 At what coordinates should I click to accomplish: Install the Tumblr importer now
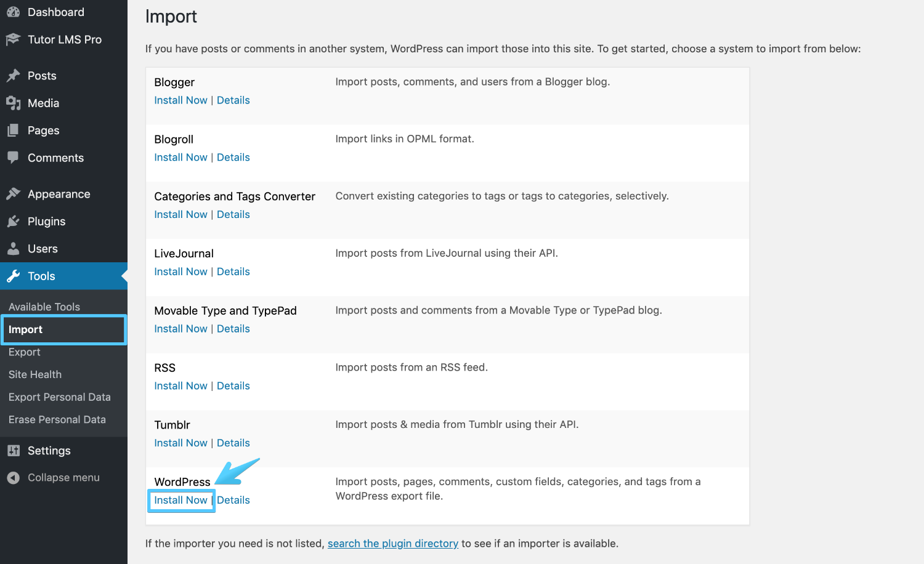point(180,443)
